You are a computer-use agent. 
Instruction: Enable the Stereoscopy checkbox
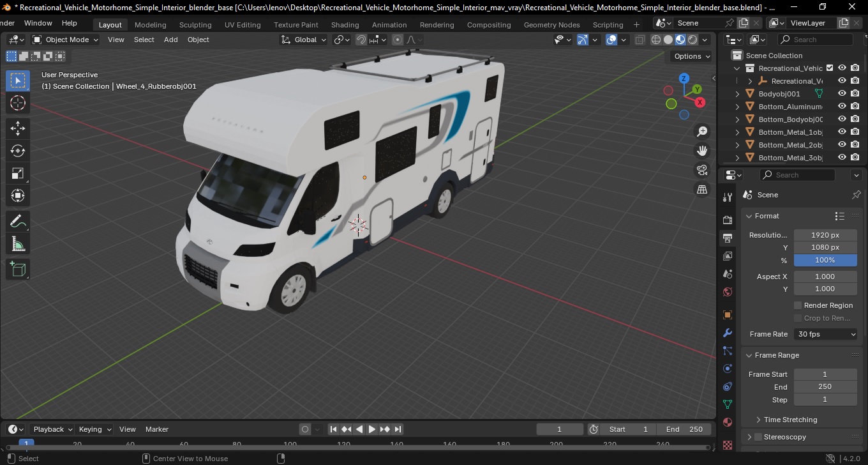(x=758, y=437)
